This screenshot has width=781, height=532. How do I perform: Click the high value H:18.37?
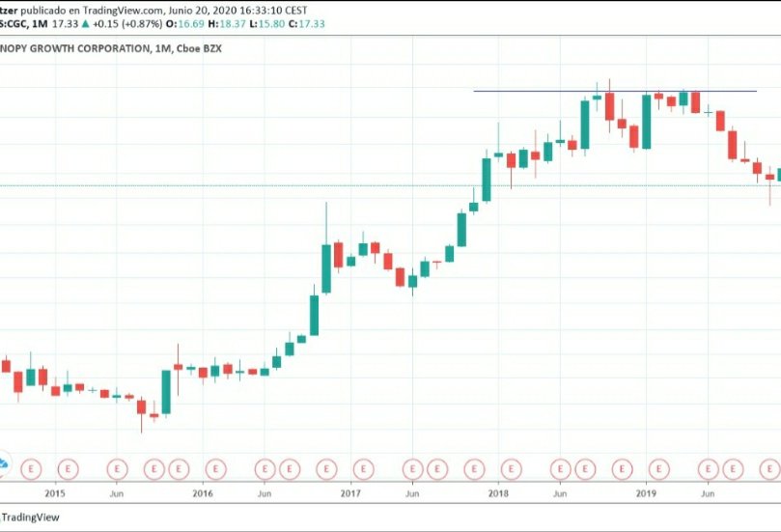tap(227, 23)
